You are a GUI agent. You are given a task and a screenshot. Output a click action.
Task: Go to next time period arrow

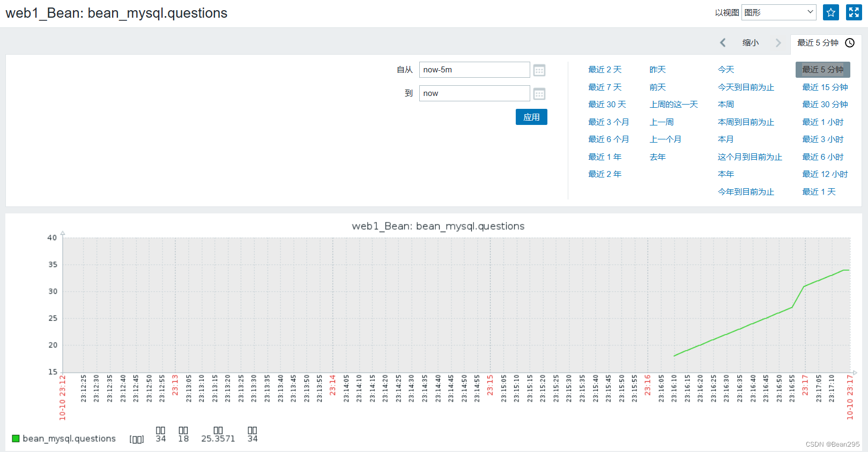click(x=778, y=42)
